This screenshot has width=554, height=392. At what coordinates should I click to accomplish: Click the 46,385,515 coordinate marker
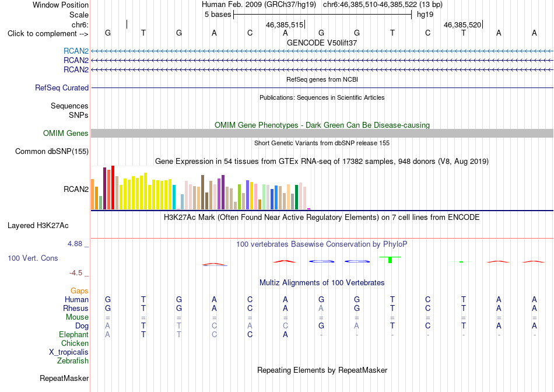285,24
